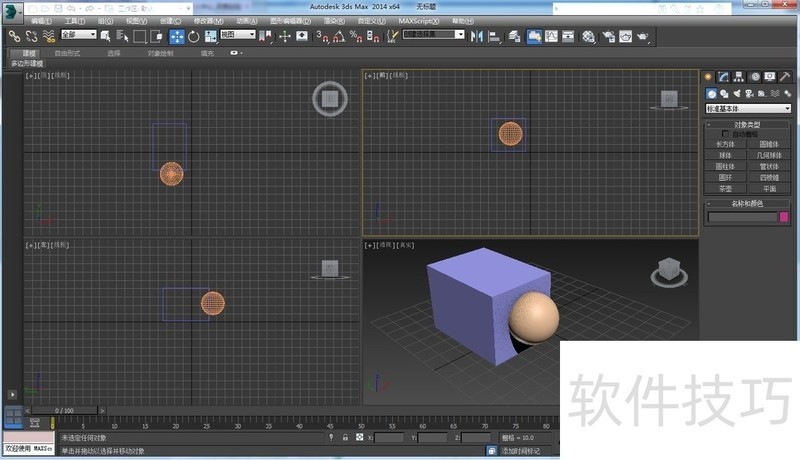This screenshot has height=460, width=800.
Task: Activate the Select and Move tool
Action: point(177,35)
